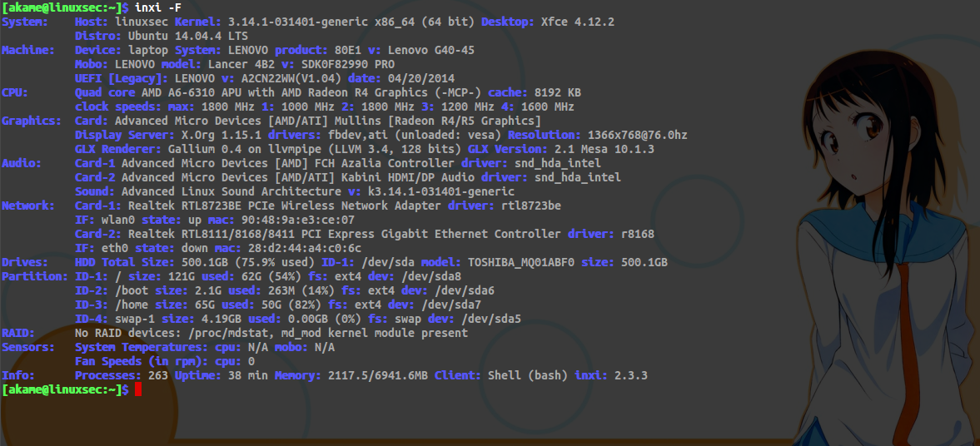Click the 'Partition:' section label
980x446 pixels.
click(34, 277)
